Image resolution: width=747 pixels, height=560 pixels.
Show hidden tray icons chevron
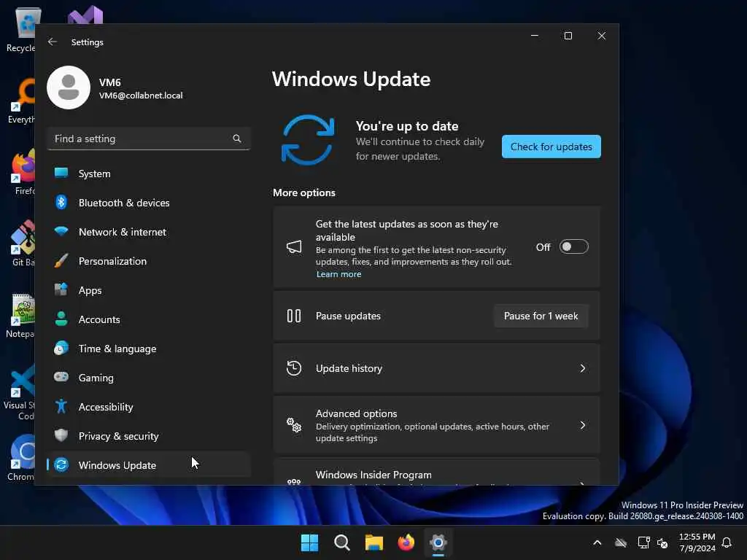[x=597, y=542]
